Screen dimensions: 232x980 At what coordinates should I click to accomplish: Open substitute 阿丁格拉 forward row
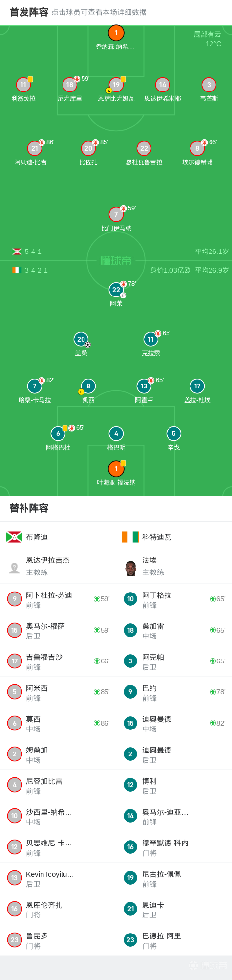[174, 599]
